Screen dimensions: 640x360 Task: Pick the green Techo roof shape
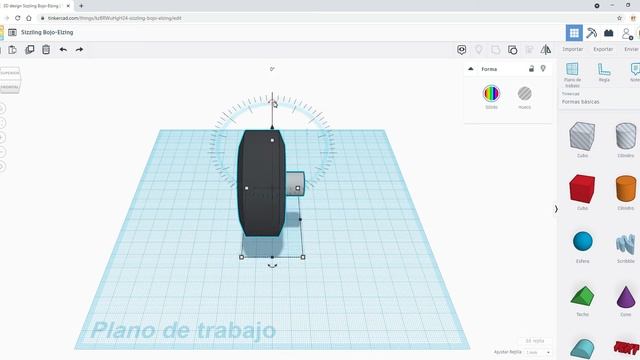tap(582, 296)
